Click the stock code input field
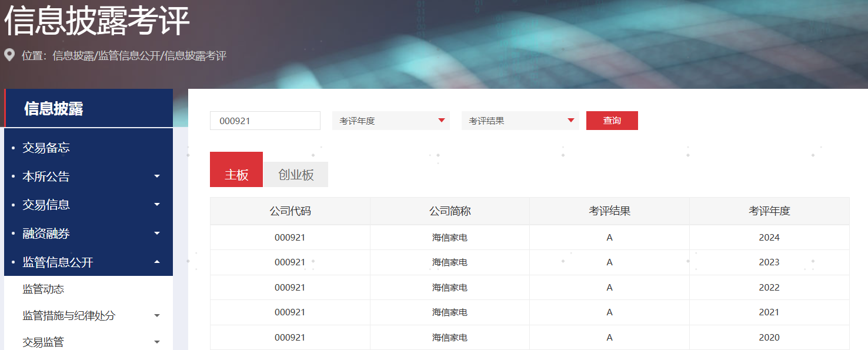 coord(265,121)
